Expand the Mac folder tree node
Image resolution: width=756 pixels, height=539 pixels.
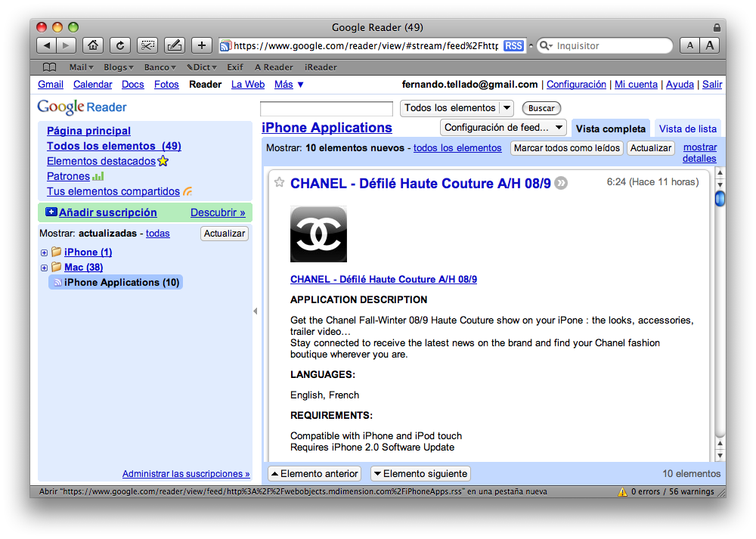point(45,268)
